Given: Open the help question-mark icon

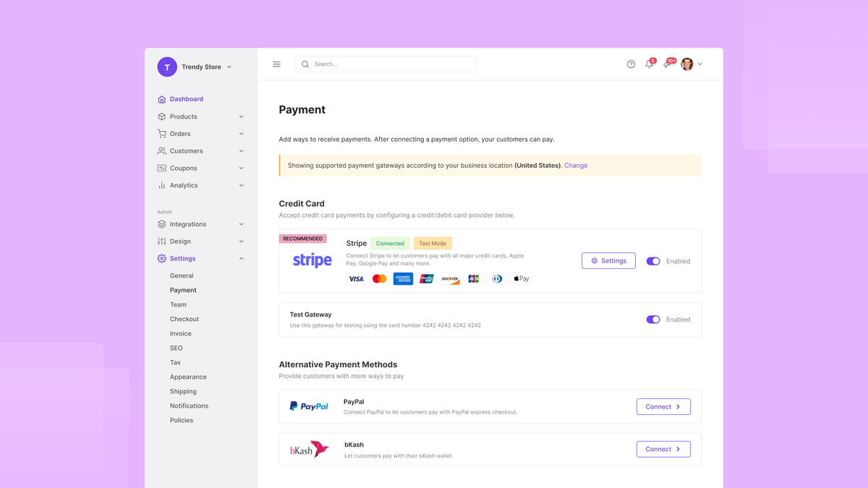Looking at the screenshot, I should pos(630,64).
